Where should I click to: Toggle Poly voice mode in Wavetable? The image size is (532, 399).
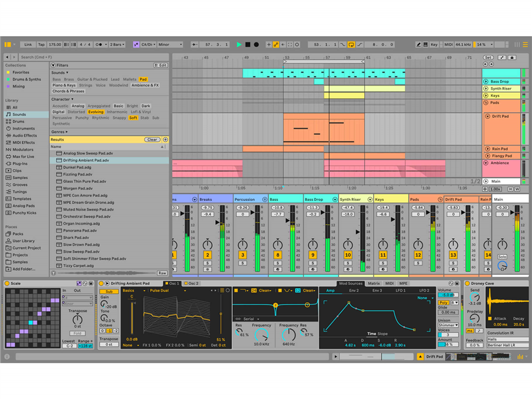pyautogui.click(x=443, y=303)
